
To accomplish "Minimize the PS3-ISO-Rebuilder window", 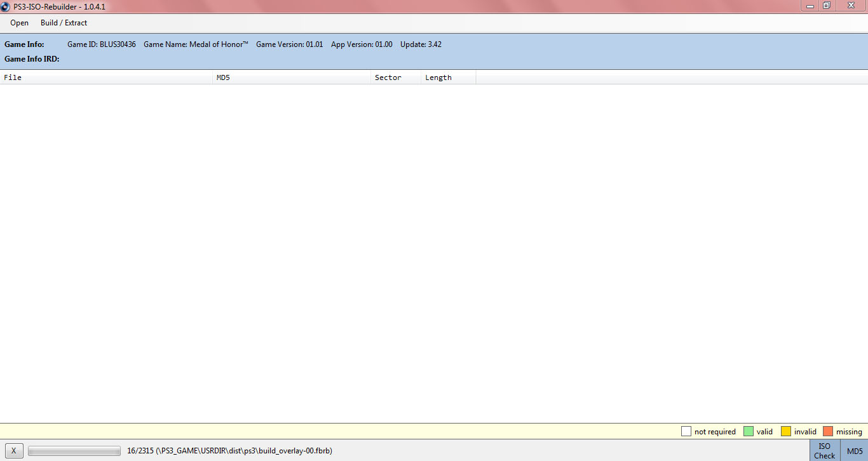I will (x=810, y=5).
